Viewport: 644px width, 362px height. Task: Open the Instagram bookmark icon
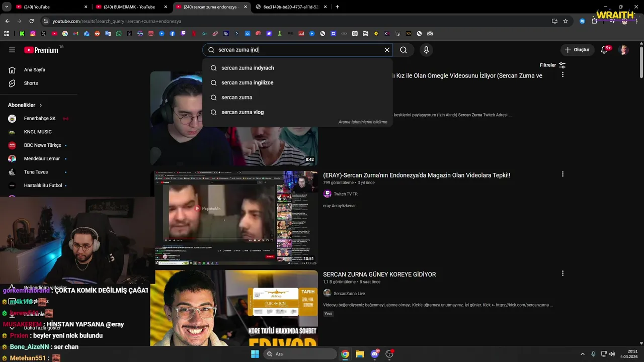tap(33, 34)
